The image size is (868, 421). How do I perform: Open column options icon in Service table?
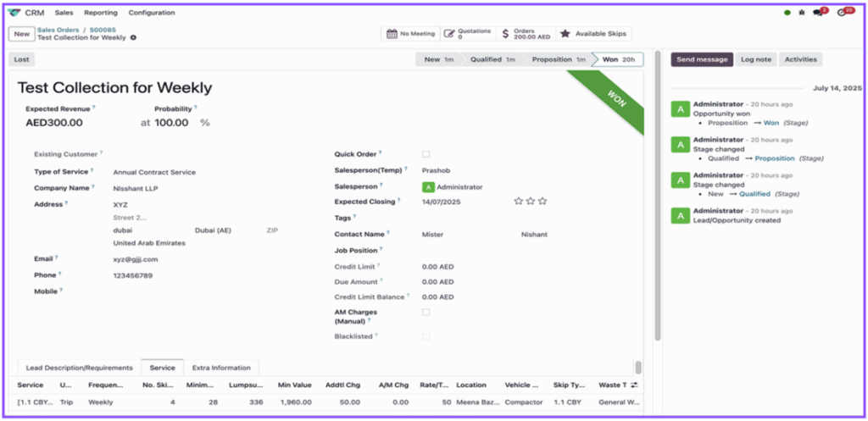(634, 385)
